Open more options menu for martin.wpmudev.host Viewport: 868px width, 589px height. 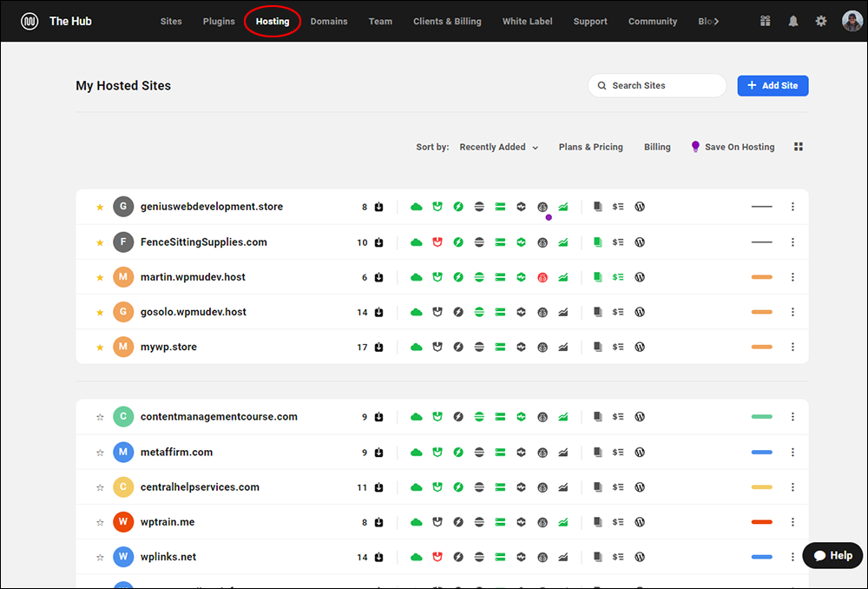click(792, 277)
